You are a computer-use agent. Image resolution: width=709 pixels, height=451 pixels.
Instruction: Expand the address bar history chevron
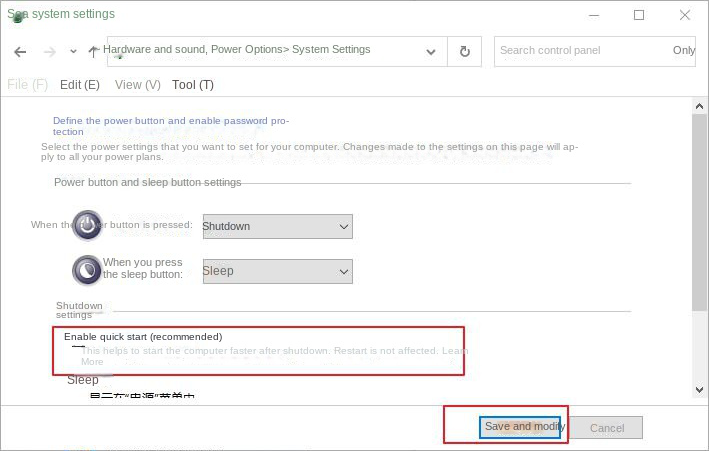[x=431, y=52]
